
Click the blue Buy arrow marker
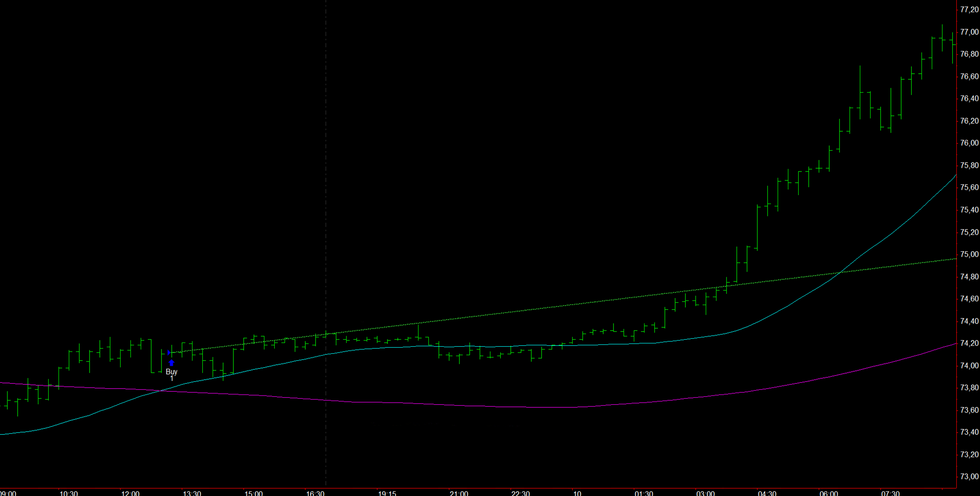[x=171, y=363]
